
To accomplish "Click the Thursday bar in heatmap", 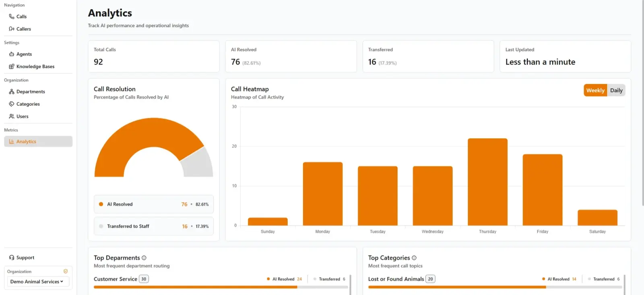I will pyautogui.click(x=487, y=182).
